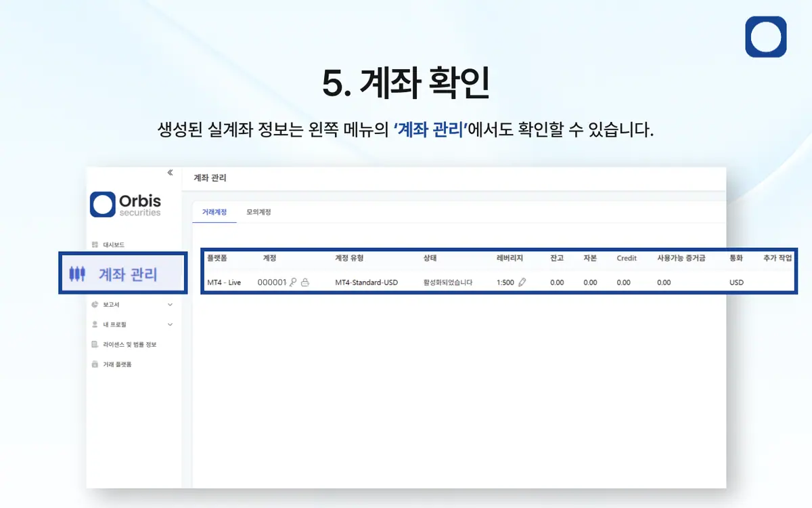Viewport: 812px width, 508px height.
Task: Open the 보고서 sidebar menu
Action: pos(111,305)
